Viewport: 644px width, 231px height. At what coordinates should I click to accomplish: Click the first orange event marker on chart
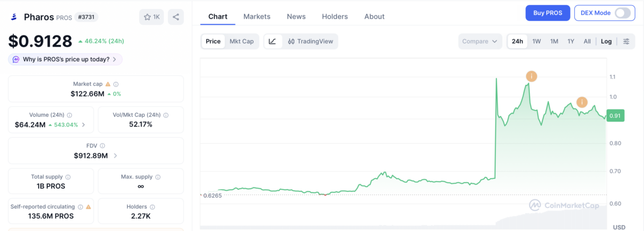[x=531, y=76]
